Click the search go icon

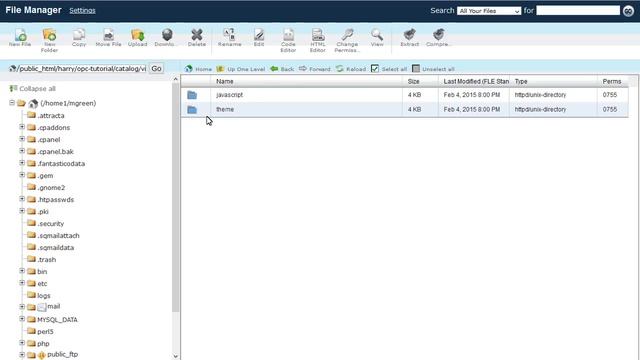(629, 11)
